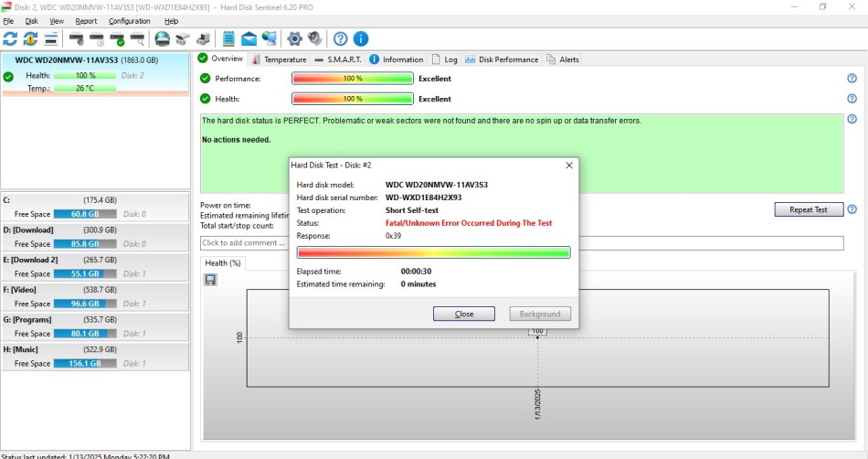The height and width of the screenshot is (459, 868).
Task: Select the WDC WD20NMVW-11AV3S3 disk entry
Action: point(95,75)
